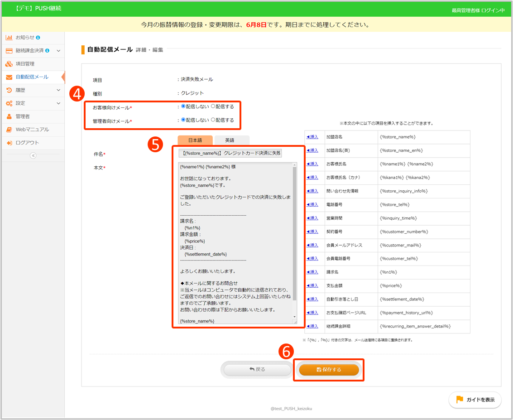Click scrollbar up arrow in 本文 textarea

tap(294, 164)
